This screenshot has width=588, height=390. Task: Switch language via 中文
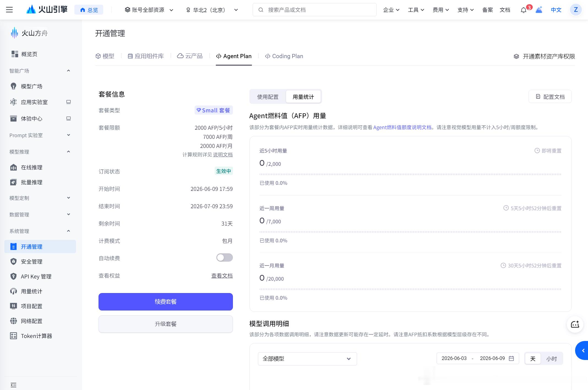pyautogui.click(x=556, y=10)
